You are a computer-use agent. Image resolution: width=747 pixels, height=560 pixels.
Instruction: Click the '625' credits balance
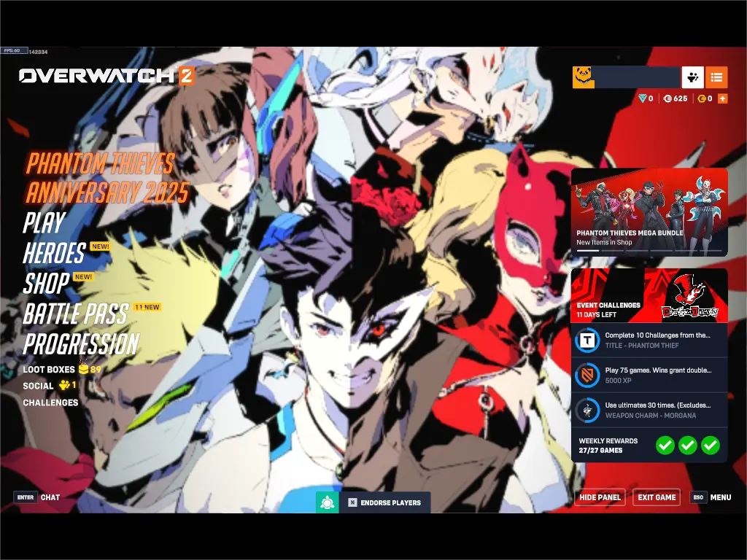click(x=681, y=98)
